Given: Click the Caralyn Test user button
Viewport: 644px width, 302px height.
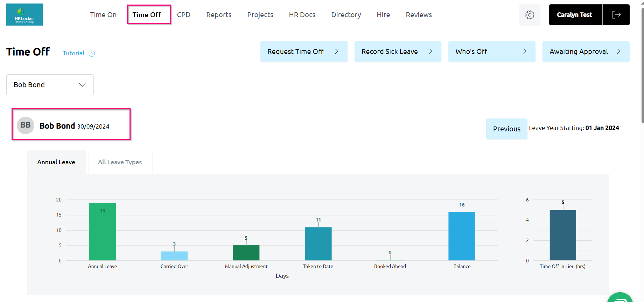Looking at the screenshot, I should pyautogui.click(x=575, y=15).
